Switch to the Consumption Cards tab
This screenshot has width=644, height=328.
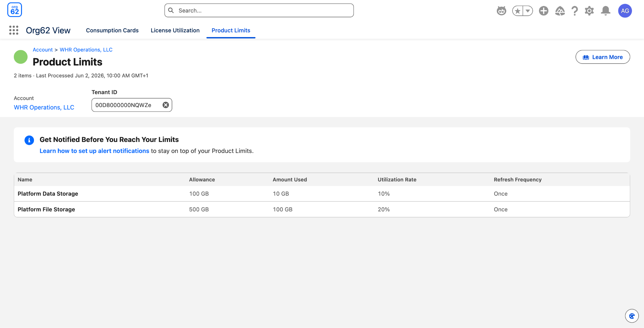click(112, 30)
